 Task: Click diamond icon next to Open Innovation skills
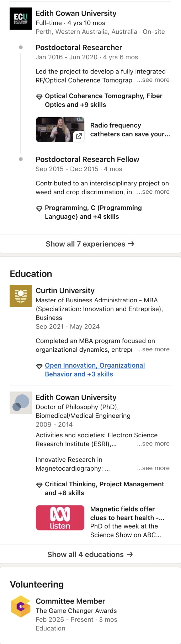39,366
